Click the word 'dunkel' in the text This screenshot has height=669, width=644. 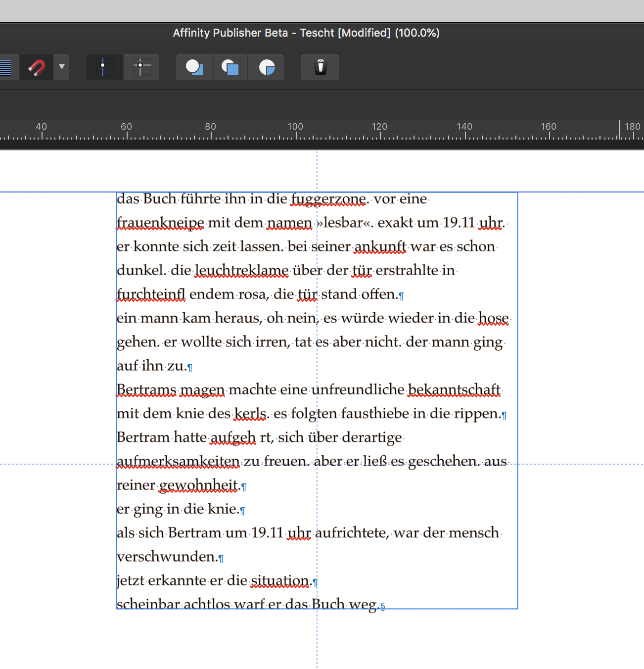pyautogui.click(x=140, y=271)
